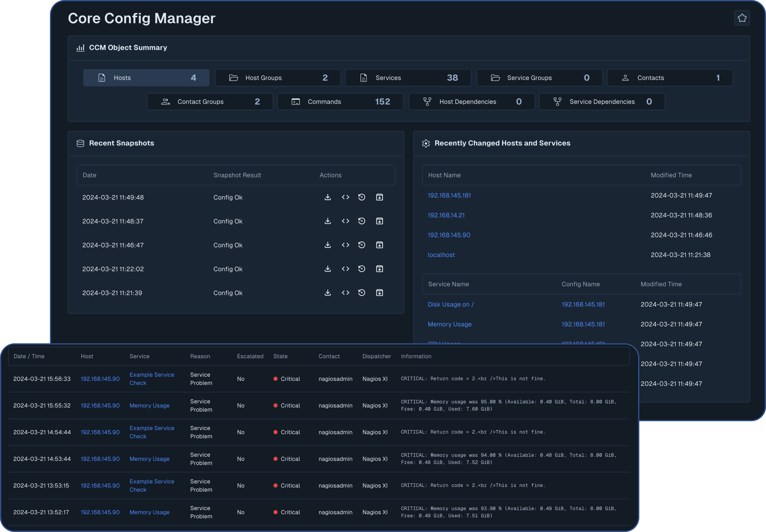The width and height of the screenshot is (766, 532).
Task: Download the 2024-03-21 11:49:48 snapshot
Action: (328, 197)
